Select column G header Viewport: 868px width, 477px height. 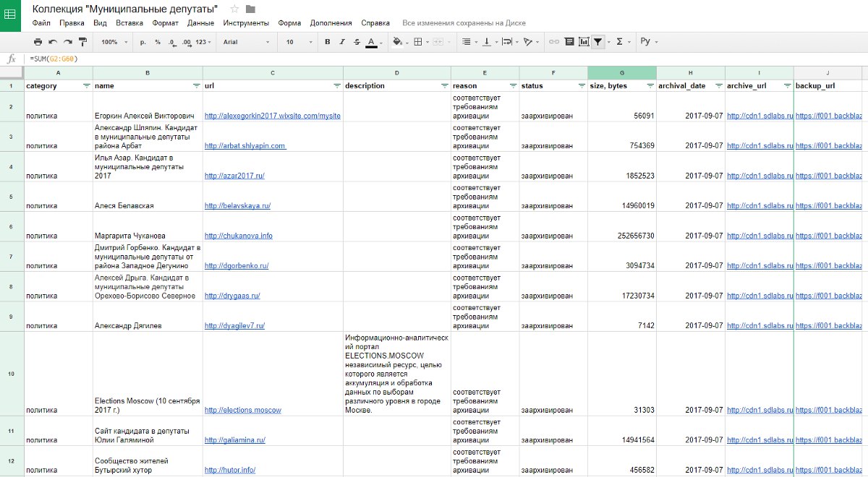coord(622,73)
